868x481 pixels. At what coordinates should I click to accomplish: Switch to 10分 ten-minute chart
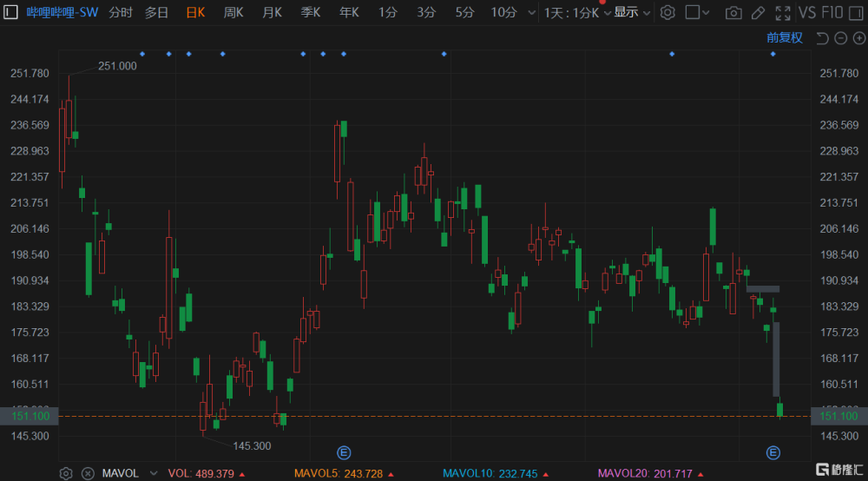pyautogui.click(x=503, y=12)
